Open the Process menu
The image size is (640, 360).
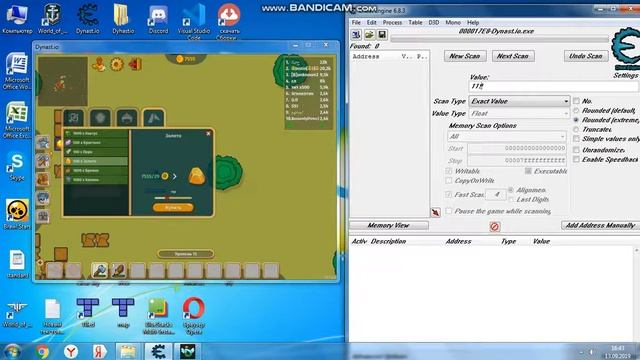[x=392, y=22]
